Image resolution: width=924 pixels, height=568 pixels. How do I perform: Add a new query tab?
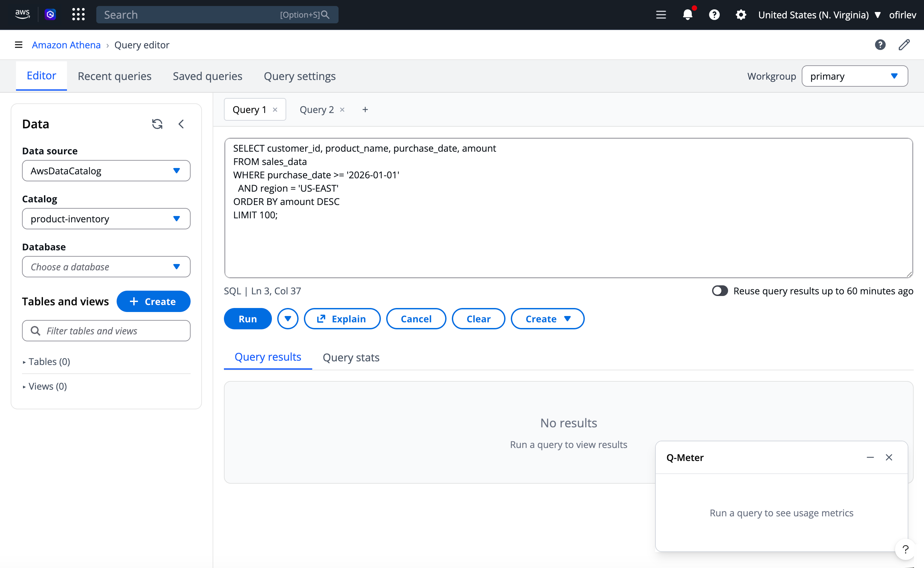coord(365,110)
